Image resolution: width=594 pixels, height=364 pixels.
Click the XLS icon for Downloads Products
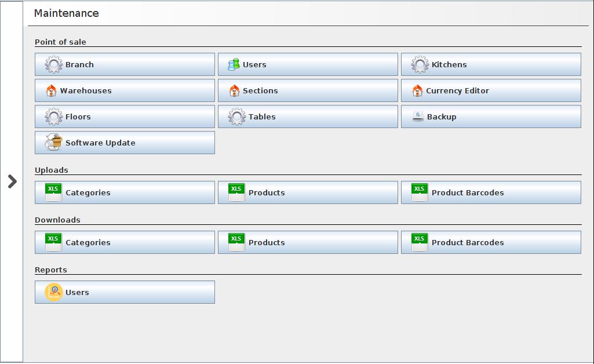[x=236, y=242]
